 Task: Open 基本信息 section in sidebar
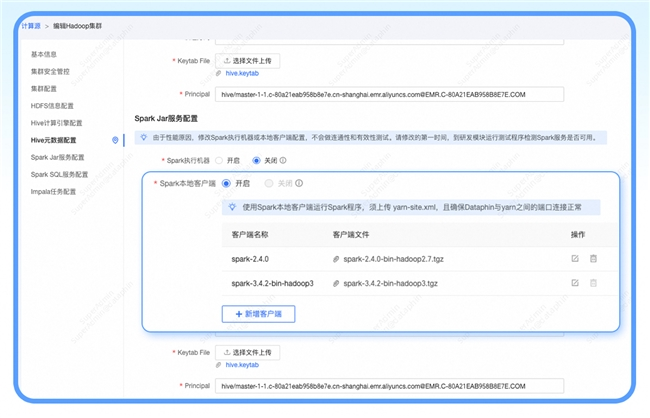coord(45,54)
